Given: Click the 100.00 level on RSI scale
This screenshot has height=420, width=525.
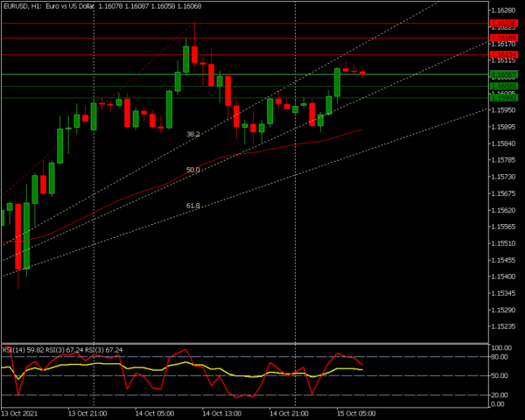Looking at the screenshot, I should pos(501,348).
